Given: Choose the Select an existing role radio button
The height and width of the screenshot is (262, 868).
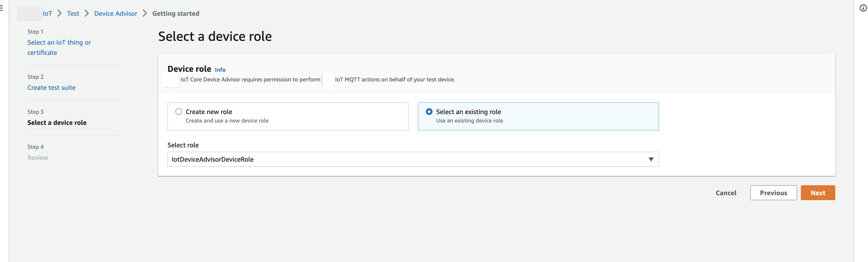Looking at the screenshot, I should click(x=429, y=112).
